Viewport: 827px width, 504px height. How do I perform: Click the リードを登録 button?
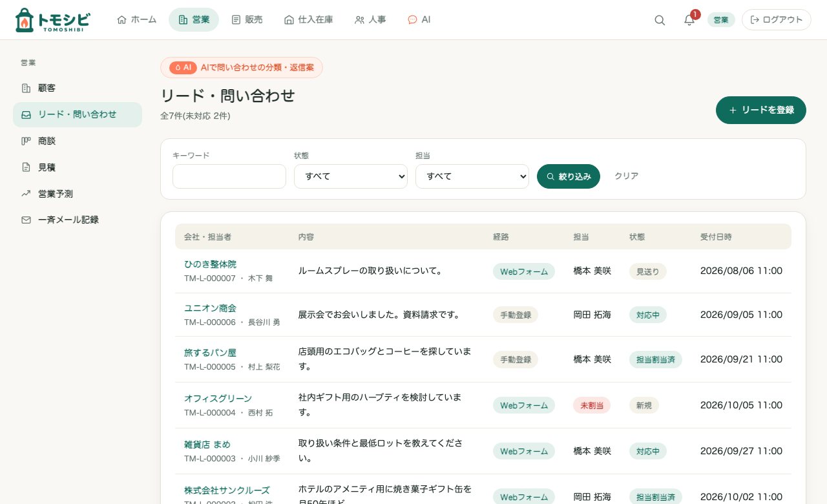tap(761, 110)
